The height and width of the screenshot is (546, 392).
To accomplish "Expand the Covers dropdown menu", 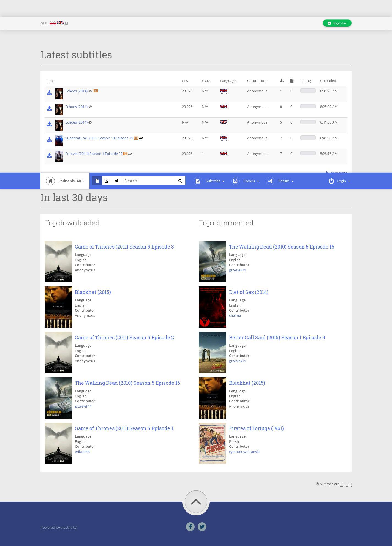I will tap(251, 181).
